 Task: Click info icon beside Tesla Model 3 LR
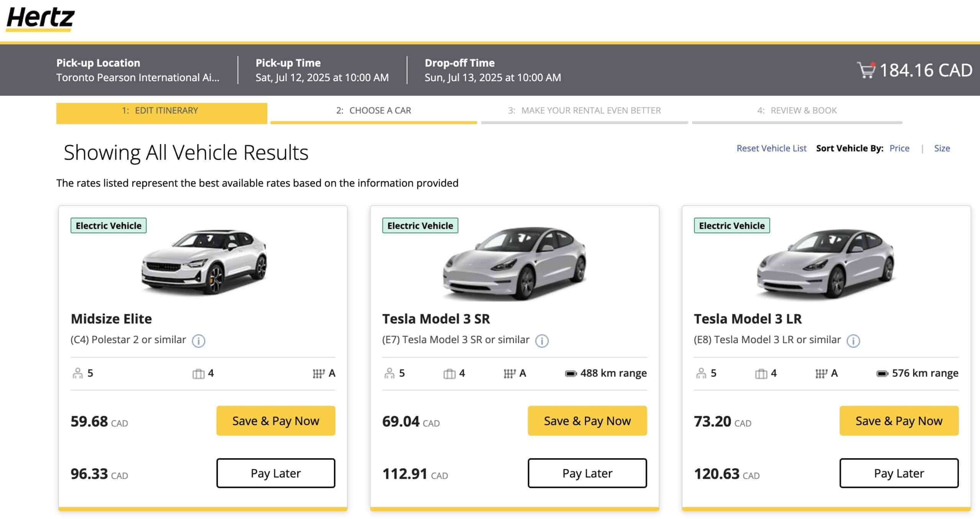click(853, 341)
